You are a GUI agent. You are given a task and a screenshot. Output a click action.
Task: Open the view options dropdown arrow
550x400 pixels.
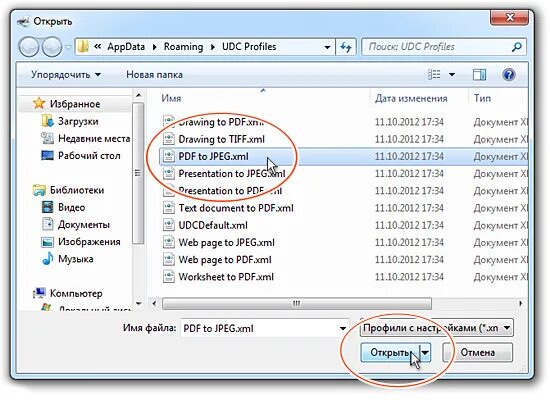(x=452, y=74)
